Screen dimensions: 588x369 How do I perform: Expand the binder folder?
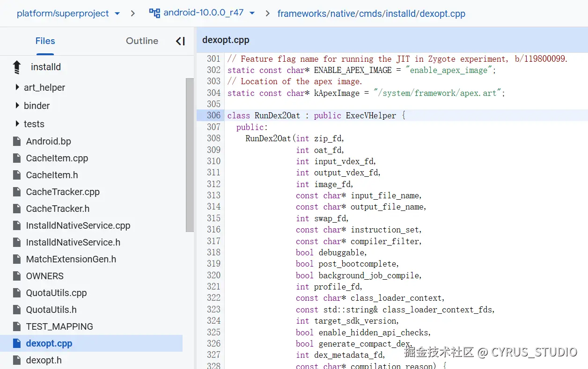point(17,105)
